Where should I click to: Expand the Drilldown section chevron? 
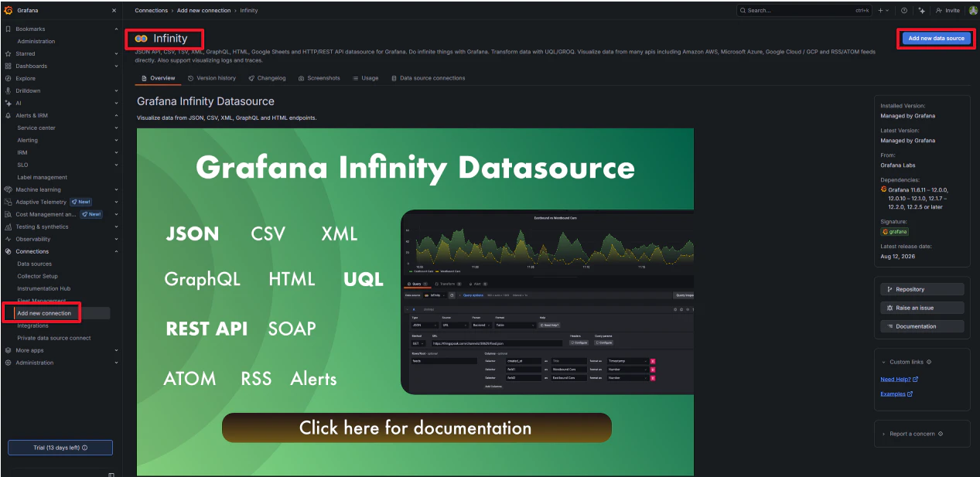(x=117, y=90)
